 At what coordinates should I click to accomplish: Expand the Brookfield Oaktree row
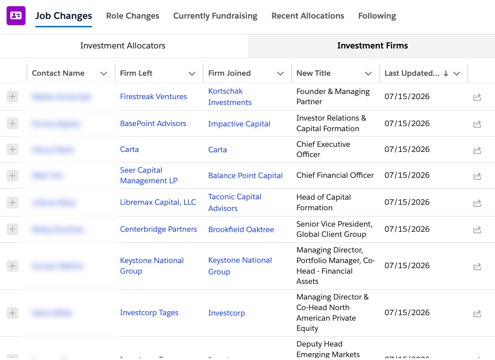pyautogui.click(x=12, y=229)
